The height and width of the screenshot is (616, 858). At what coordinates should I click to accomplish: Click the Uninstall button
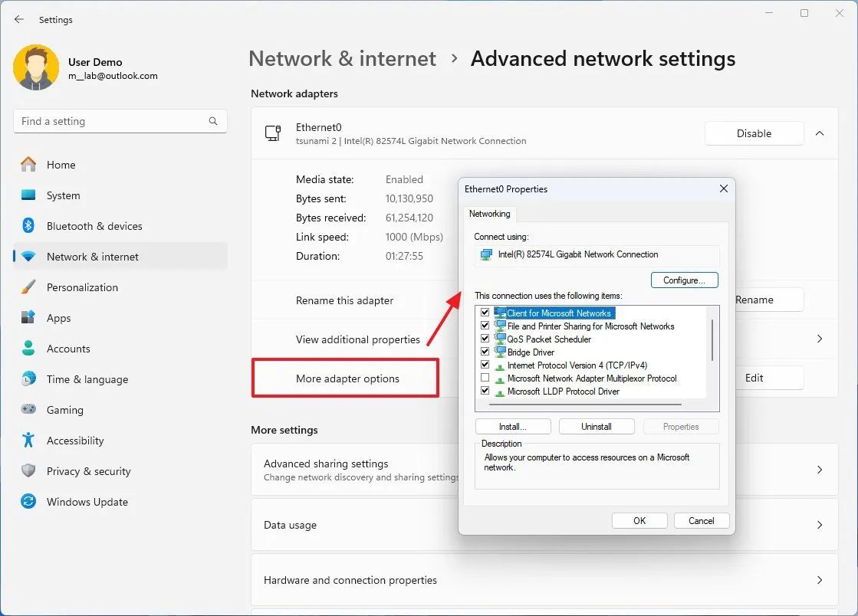pos(597,426)
